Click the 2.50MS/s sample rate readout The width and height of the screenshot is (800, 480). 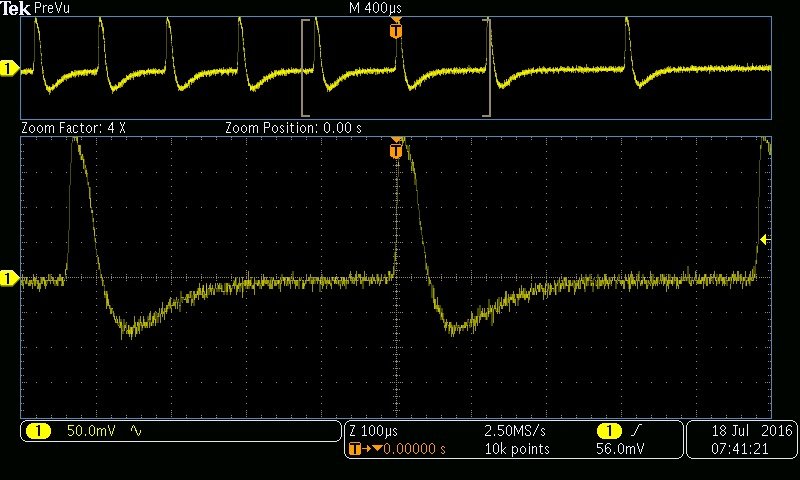tap(514, 431)
